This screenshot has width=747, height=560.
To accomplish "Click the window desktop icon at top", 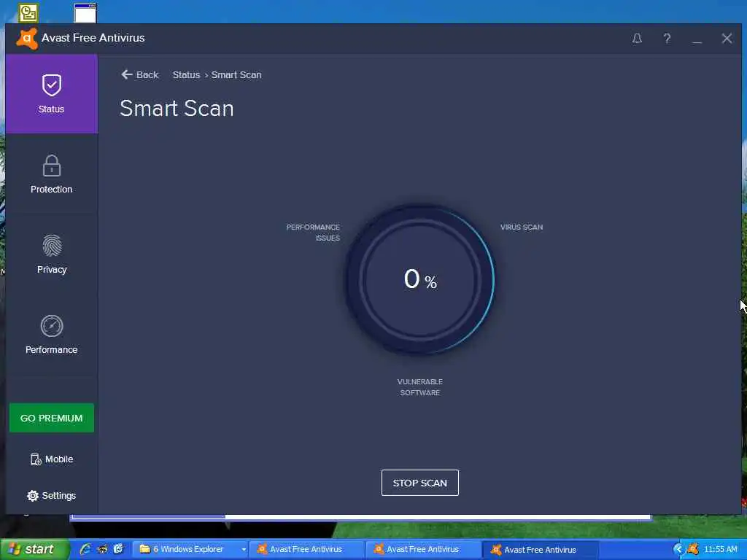I will click(85, 13).
